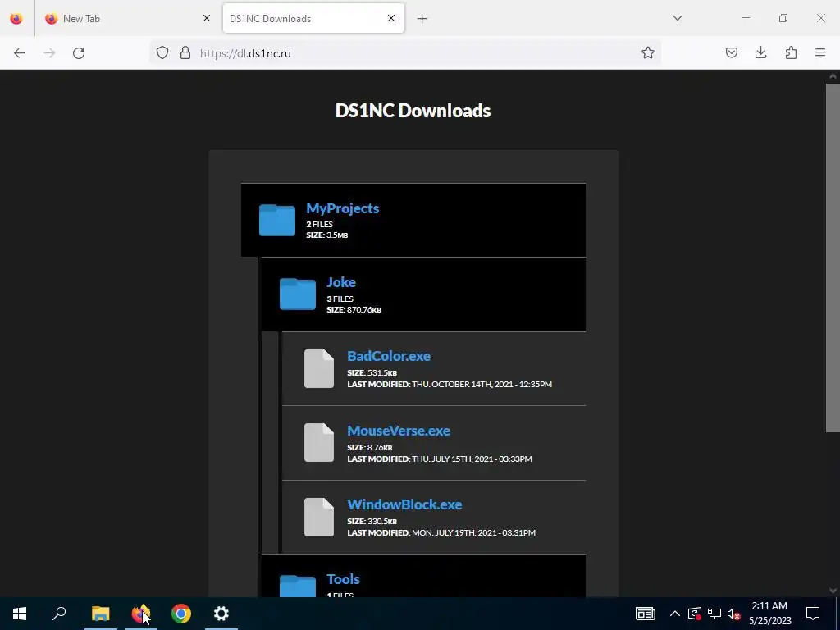840x630 pixels.
Task: View site security padlock info
Action: (x=185, y=52)
